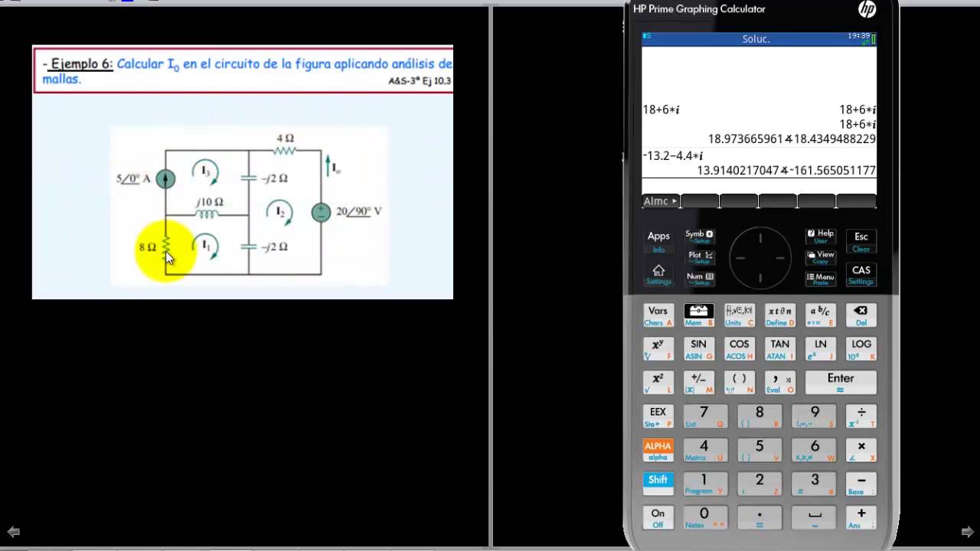Viewport: 980px width, 551px height.
Task: Select the -13.2-4.4*i entry
Action: [x=673, y=156]
